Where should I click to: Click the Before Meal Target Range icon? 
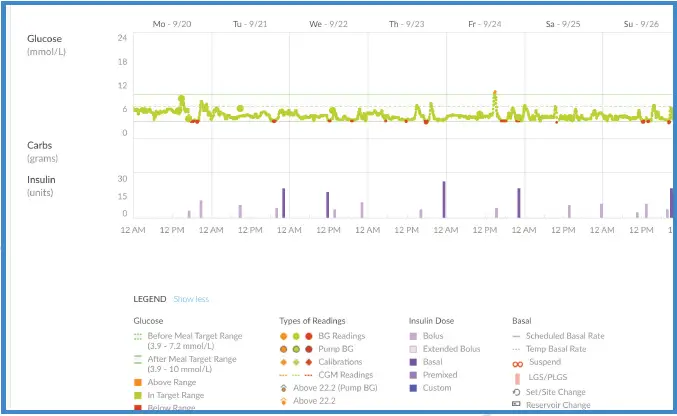[x=138, y=336]
